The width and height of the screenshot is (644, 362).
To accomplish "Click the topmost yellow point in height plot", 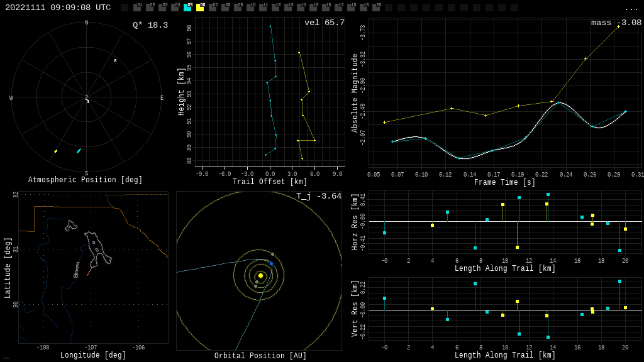I will (299, 52).
